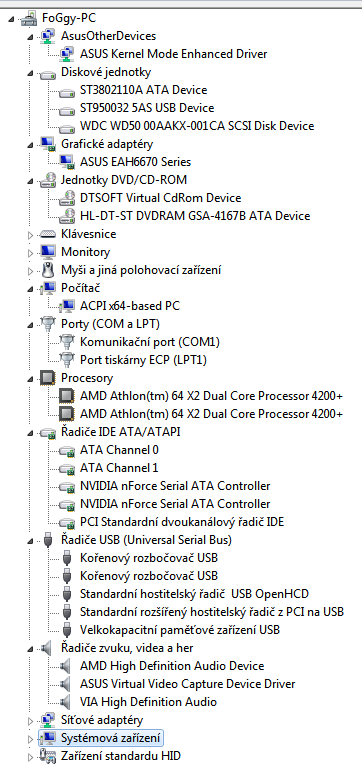Screen dimensions: 362x779
Task: Click the Procesory category chip icon
Action: [x=48, y=378]
